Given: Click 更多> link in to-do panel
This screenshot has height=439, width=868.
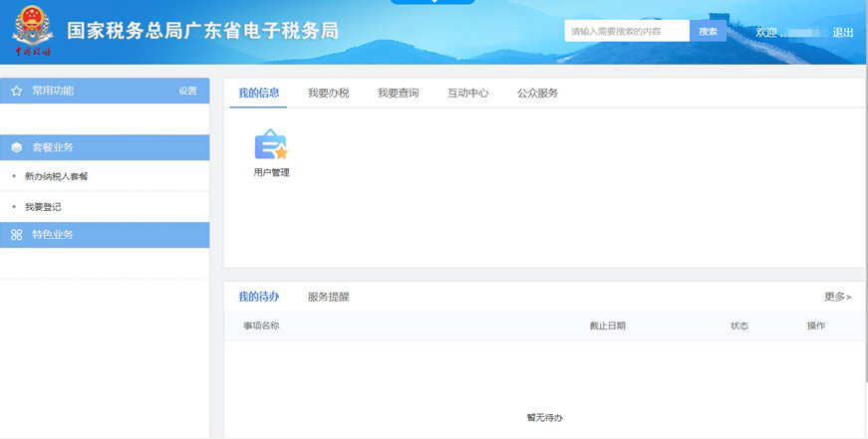Looking at the screenshot, I should coord(837,297).
